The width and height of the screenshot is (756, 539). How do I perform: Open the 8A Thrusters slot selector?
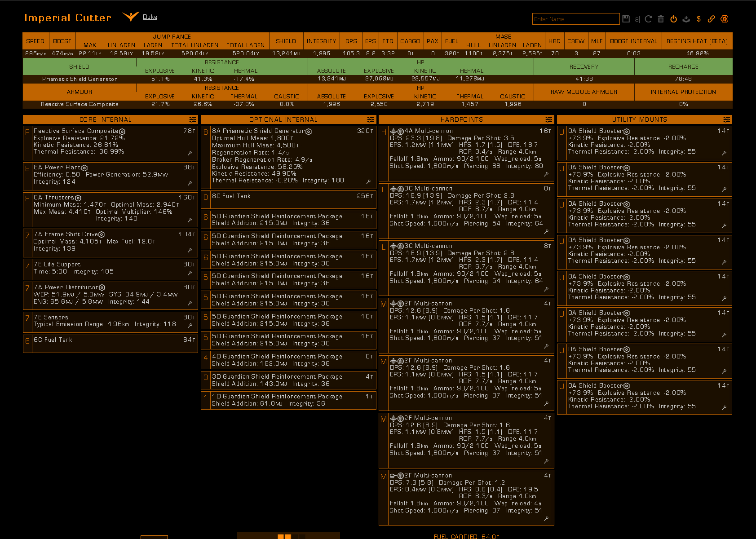click(111, 209)
